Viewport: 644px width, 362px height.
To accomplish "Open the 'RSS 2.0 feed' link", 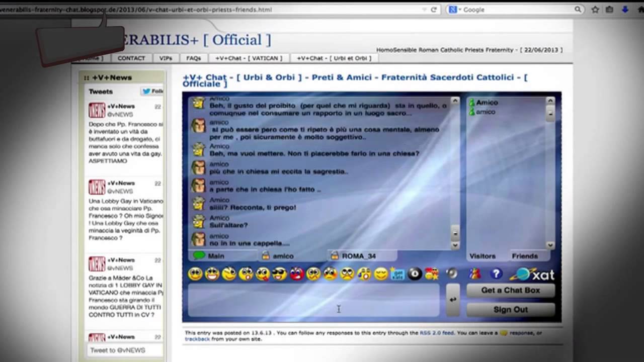I will 437,333.
